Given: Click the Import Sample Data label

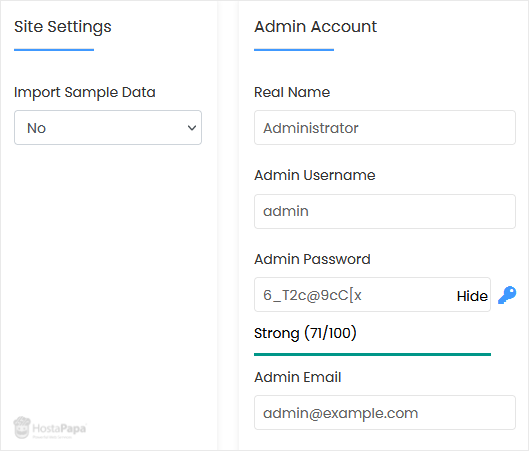Looking at the screenshot, I should pyautogui.click(x=85, y=92).
